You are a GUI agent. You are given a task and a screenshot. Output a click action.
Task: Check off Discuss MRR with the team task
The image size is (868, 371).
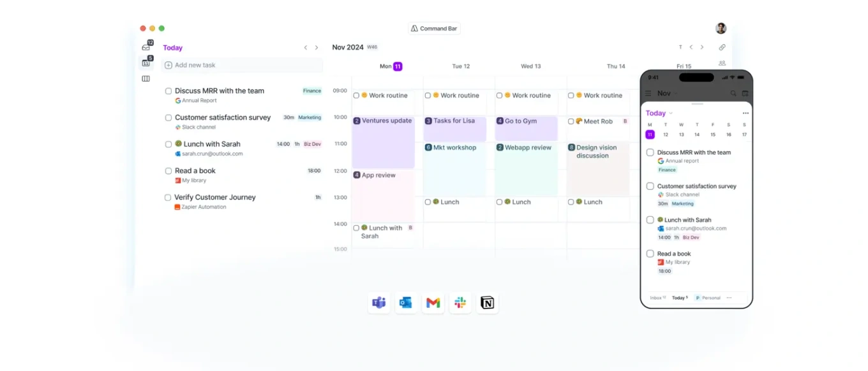click(x=168, y=91)
